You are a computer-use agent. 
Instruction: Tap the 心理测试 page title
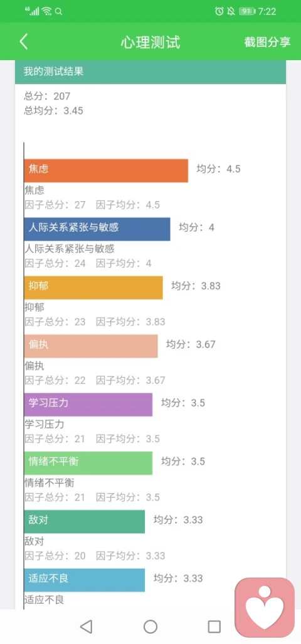click(150, 43)
